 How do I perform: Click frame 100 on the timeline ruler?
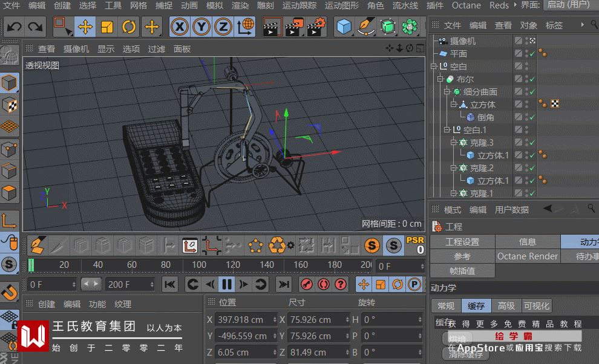pyautogui.click(x=199, y=265)
